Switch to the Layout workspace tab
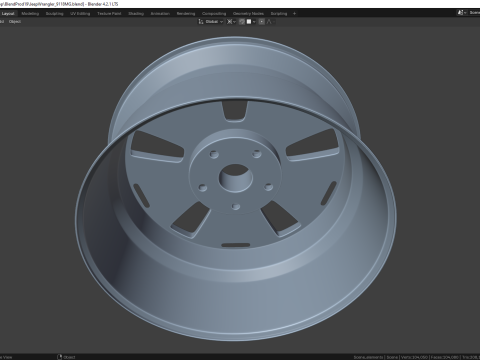Image resolution: width=480 pixels, height=360 pixels. tap(8, 14)
